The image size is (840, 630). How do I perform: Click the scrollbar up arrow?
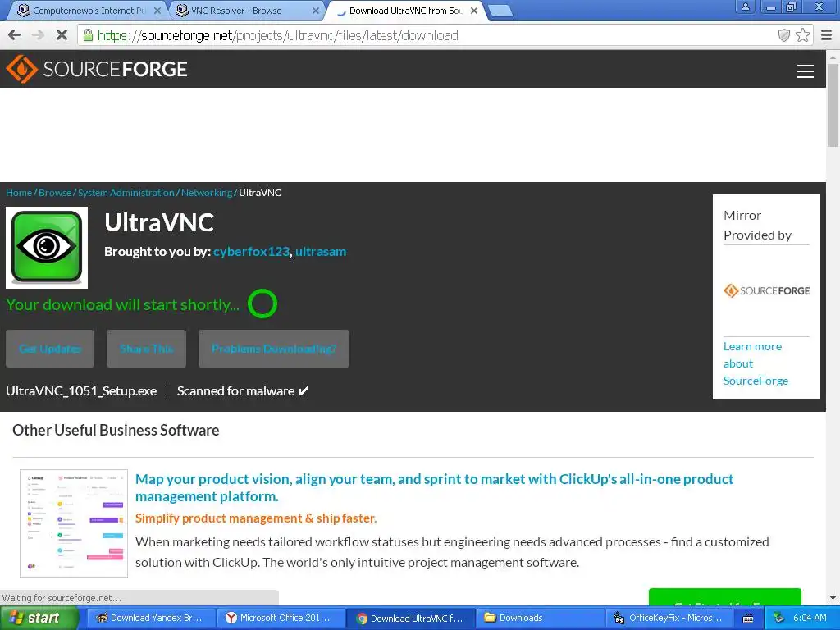coord(833,57)
